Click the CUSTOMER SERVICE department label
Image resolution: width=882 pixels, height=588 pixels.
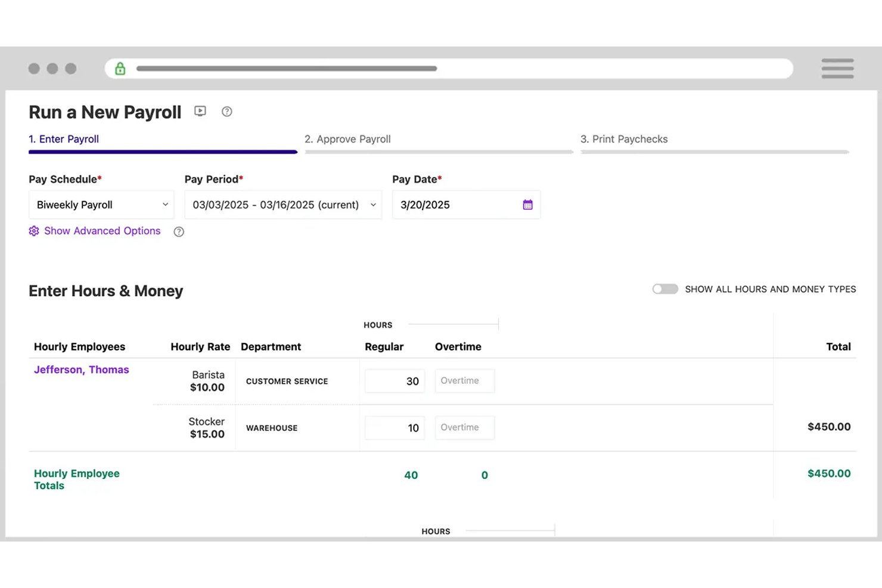click(287, 381)
